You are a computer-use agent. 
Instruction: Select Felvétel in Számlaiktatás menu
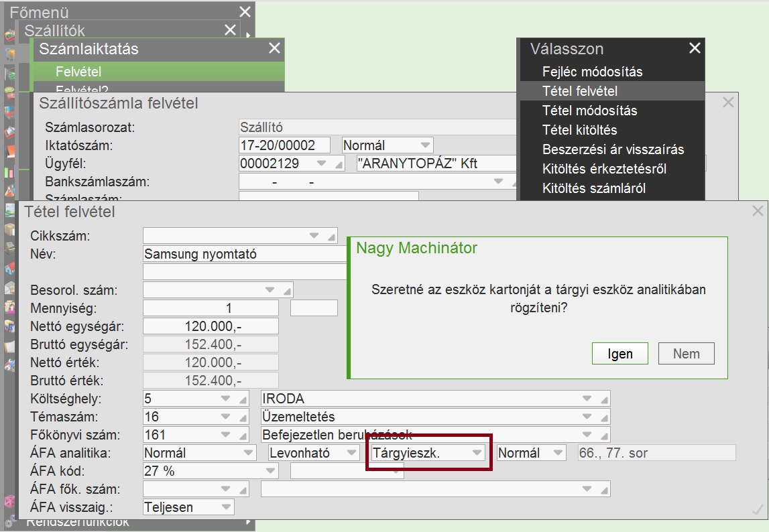click(x=158, y=72)
